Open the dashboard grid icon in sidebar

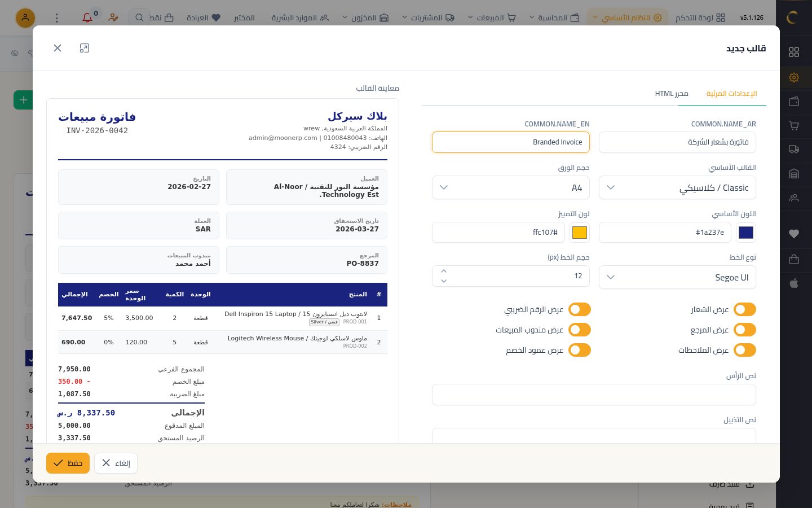pyautogui.click(x=794, y=52)
